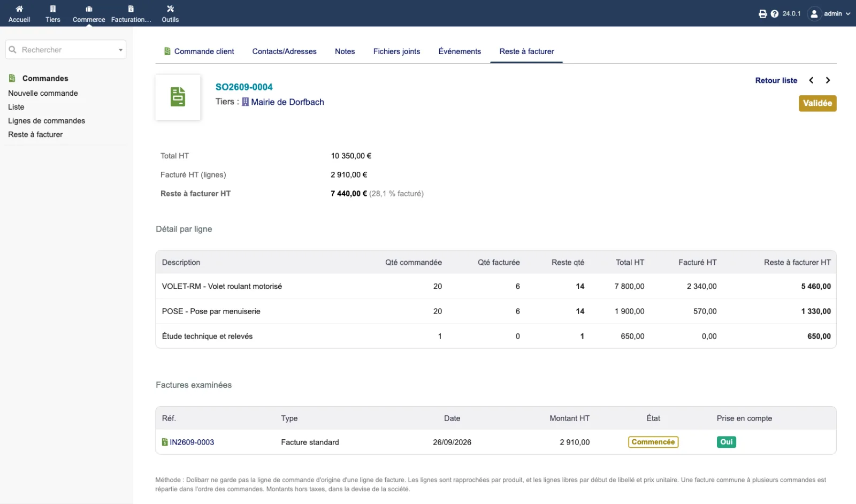Image resolution: width=856 pixels, height=504 pixels.
Task: Click the large green order document thumbnail
Action: click(x=178, y=97)
